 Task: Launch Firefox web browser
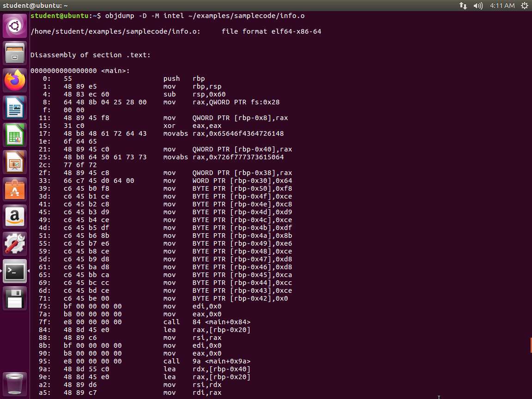pos(15,80)
